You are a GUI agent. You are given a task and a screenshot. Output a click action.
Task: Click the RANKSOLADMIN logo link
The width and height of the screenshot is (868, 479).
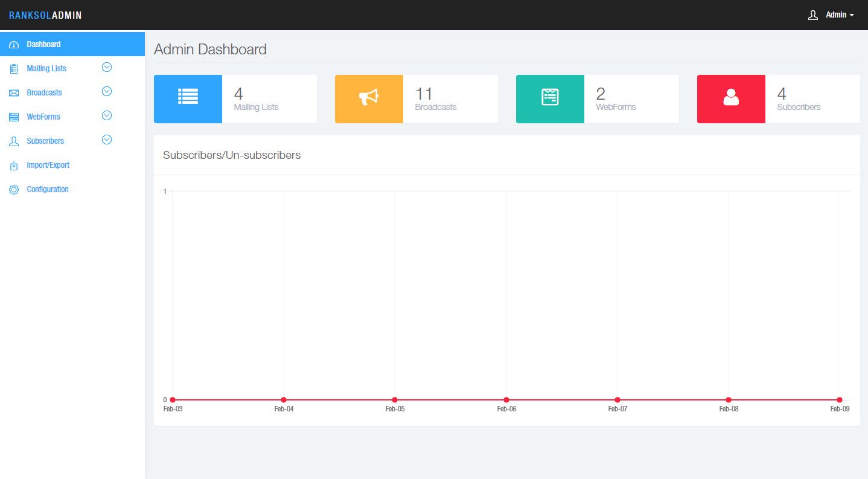[x=45, y=15]
